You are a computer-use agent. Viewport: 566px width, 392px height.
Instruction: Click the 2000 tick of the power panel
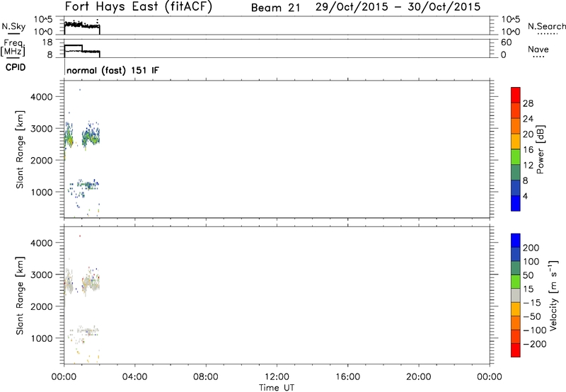42,160
